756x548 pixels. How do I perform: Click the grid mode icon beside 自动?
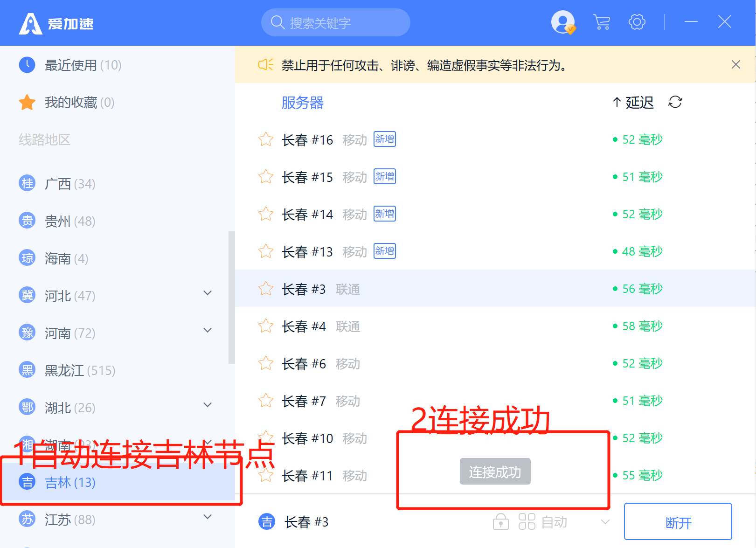coord(527,521)
